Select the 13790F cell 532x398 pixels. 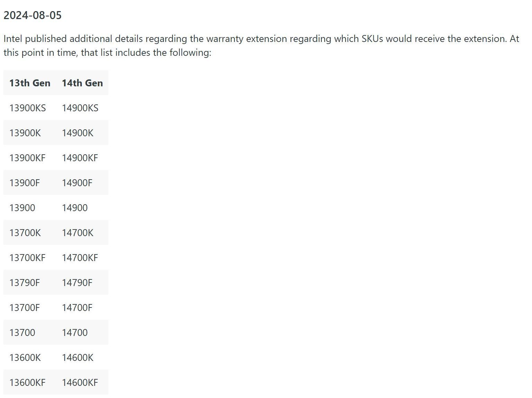coord(25,283)
